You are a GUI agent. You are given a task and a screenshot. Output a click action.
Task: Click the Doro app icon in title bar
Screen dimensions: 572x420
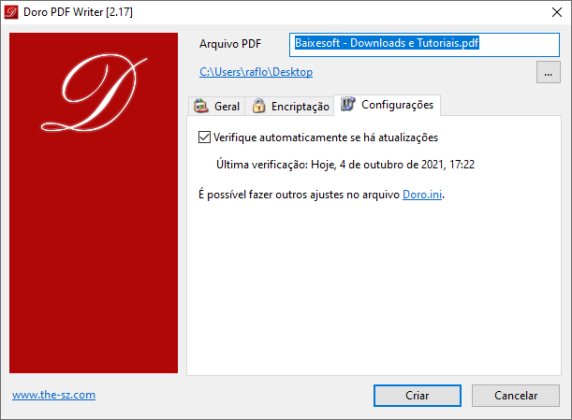click(x=11, y=12)
